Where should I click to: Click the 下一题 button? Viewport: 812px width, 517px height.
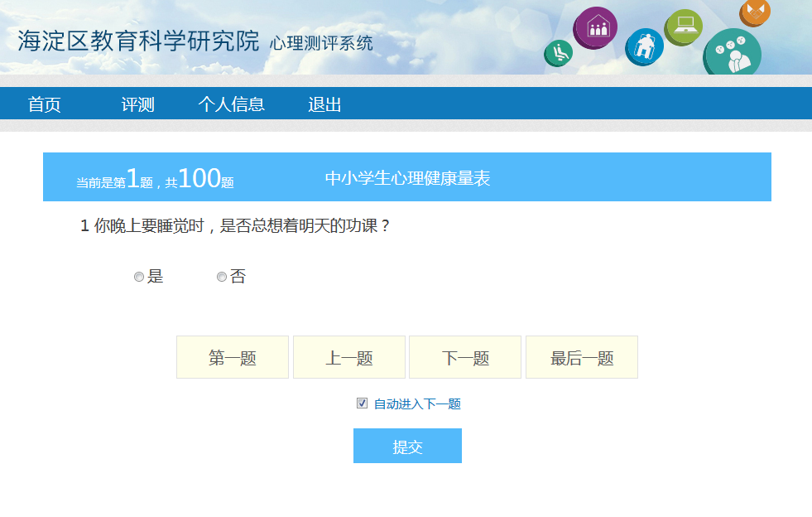click(x=465, y=357)
